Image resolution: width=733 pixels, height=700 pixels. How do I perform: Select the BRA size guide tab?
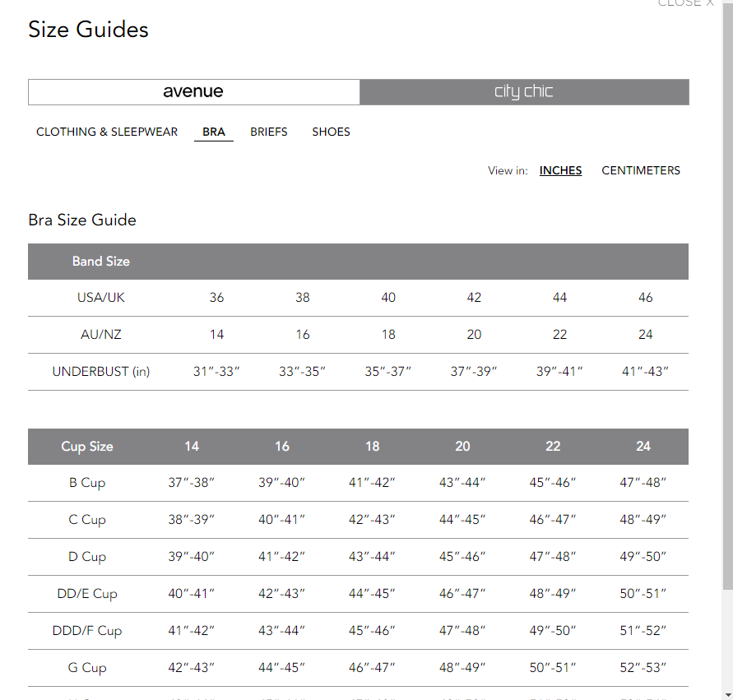(x=214, y=132)
